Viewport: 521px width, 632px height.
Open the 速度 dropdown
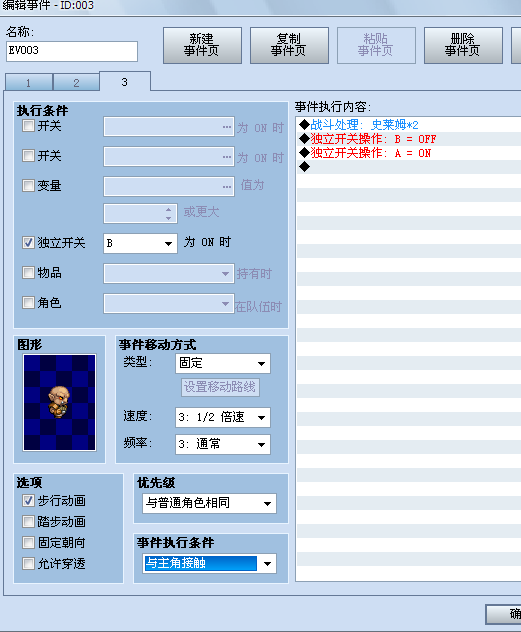223,417
